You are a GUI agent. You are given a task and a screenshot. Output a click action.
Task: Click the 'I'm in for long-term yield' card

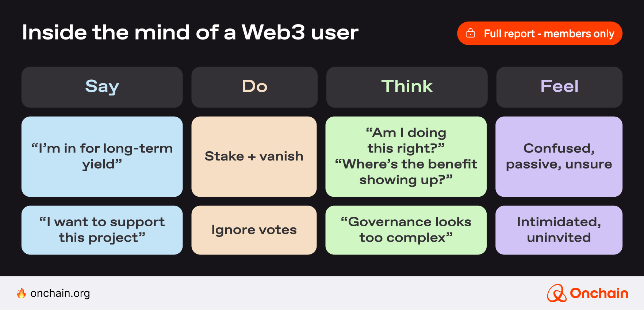102,156
